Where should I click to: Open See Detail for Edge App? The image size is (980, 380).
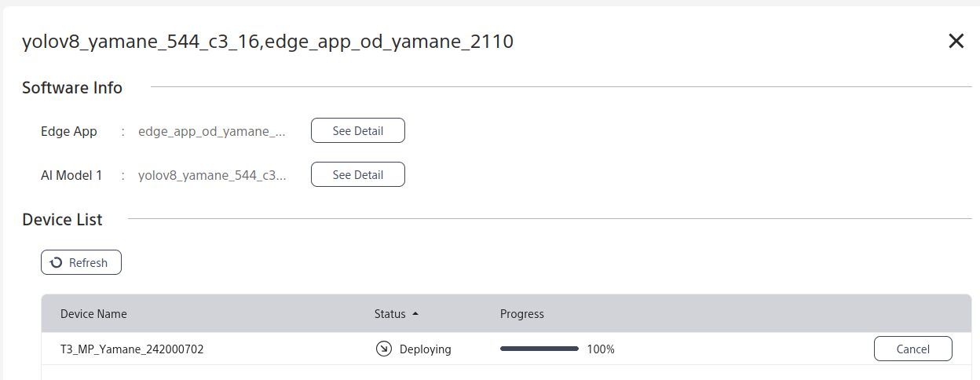point(357,131)
